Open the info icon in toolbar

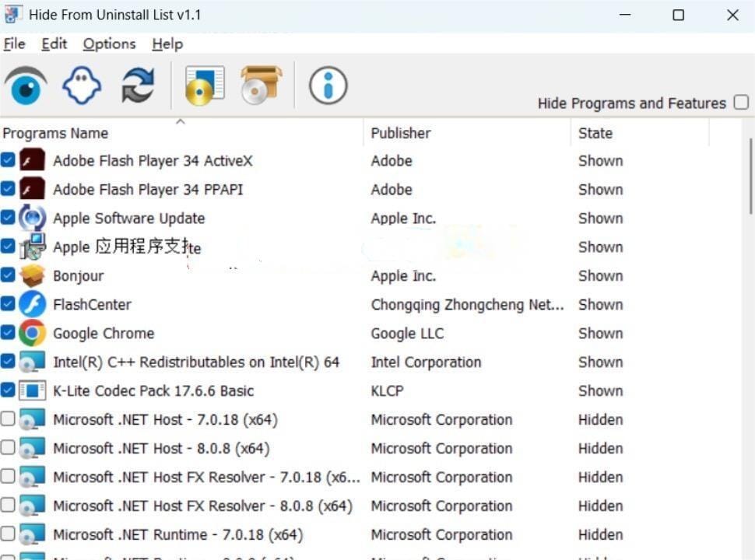(328, 86)
